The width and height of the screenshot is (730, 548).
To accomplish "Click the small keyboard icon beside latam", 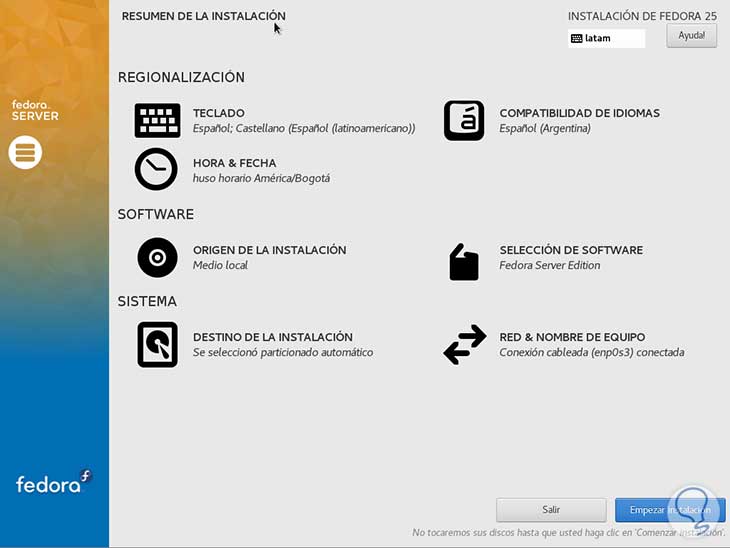I will (x=576, y=38).
